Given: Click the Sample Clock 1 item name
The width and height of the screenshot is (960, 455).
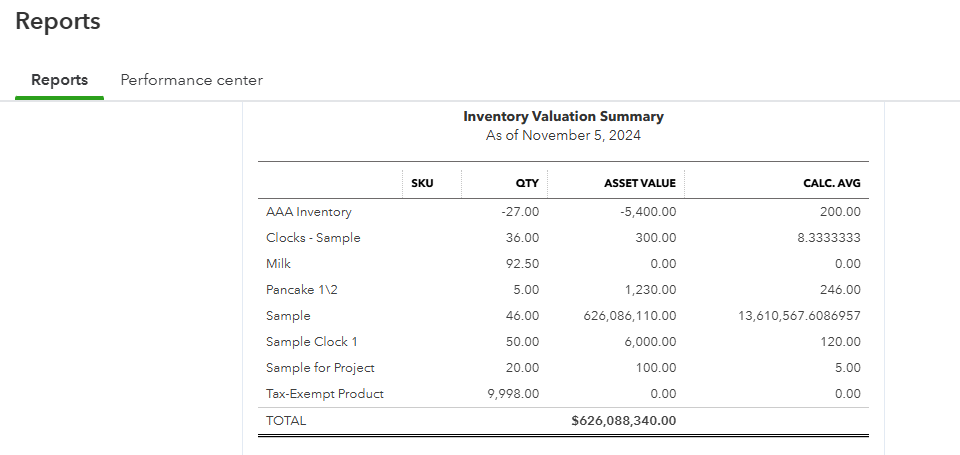Looking at the screenshot, I should [312, 342].
